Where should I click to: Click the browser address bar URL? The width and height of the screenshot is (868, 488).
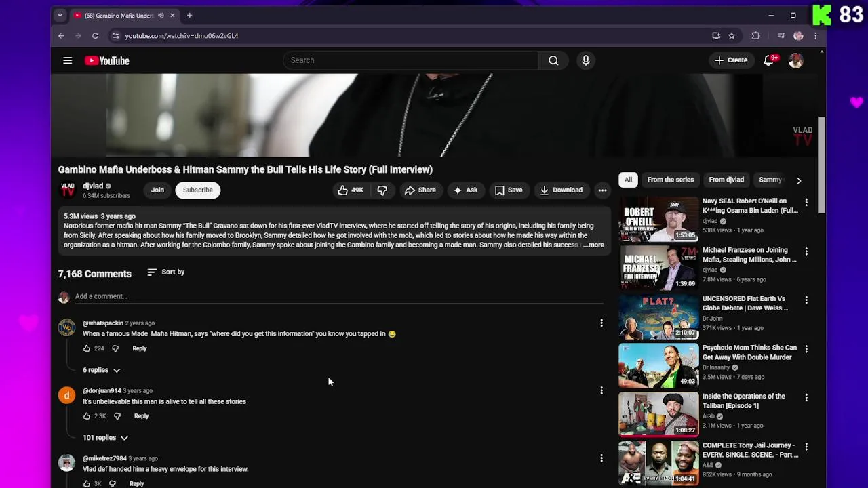[x=182, y=36]
